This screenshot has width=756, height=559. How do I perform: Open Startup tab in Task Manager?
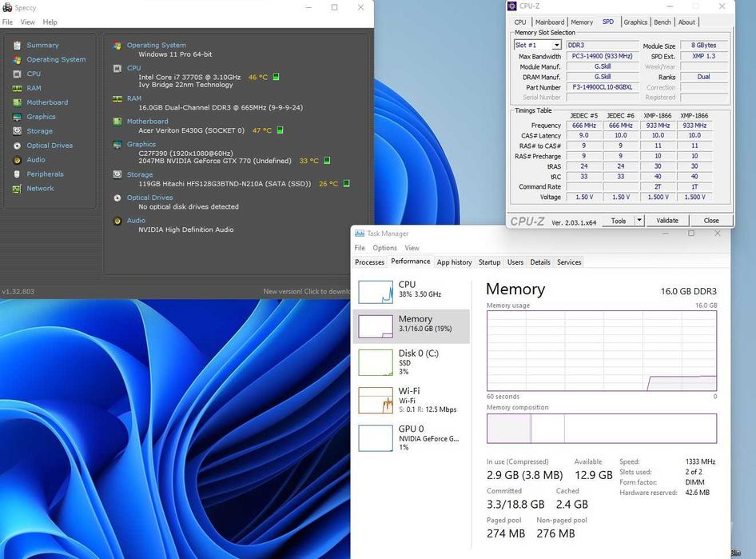pyautogui.click(x=489, y=262)
